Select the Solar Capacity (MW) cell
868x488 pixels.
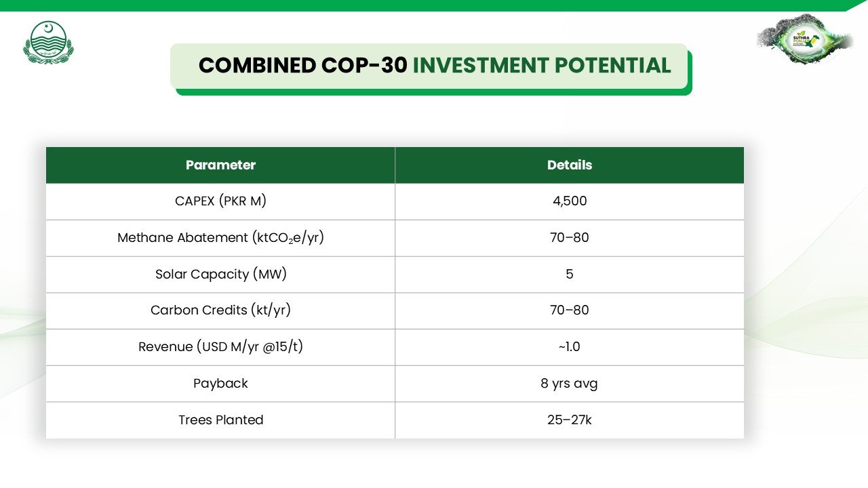click(220, 274)
